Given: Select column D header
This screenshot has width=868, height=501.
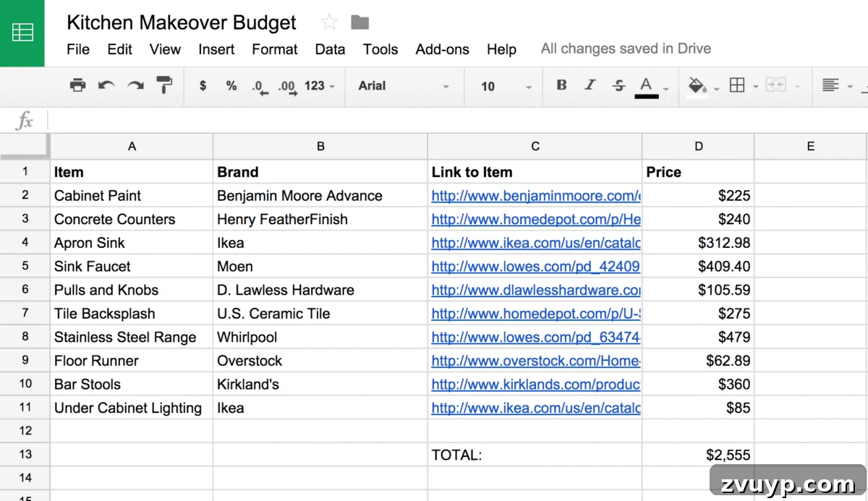Looking at the screenshot, I should pos(699,146).
